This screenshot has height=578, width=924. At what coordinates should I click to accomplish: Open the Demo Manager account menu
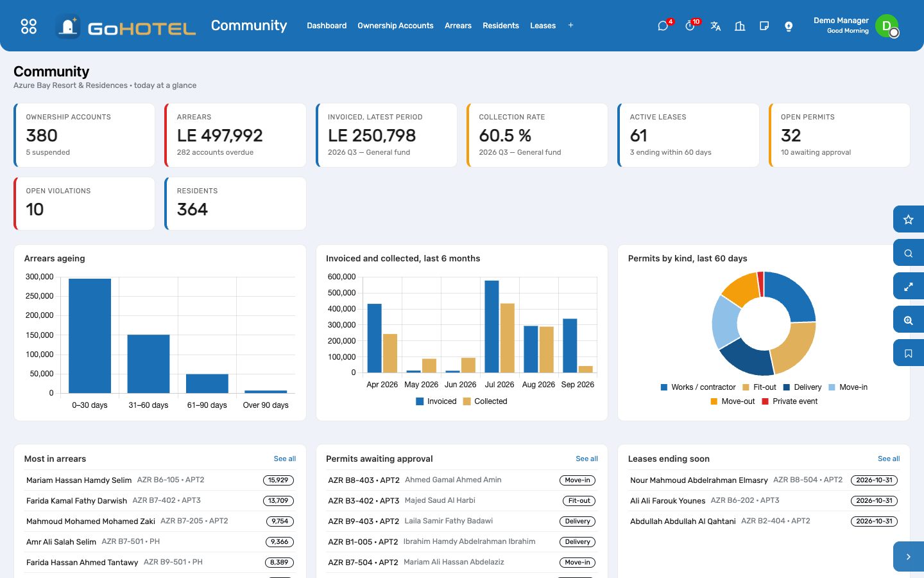click(841, 25)
